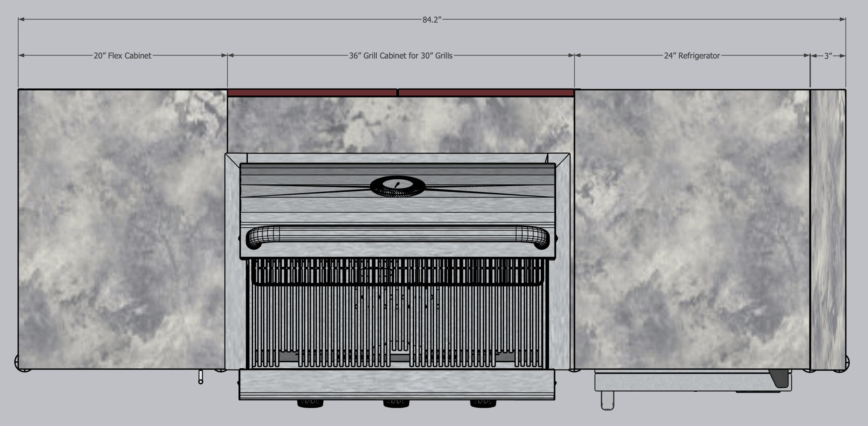The height and width of the screenshot is (426, 868).
Task: Click the middle grill control knob
Action: point(396,403)
